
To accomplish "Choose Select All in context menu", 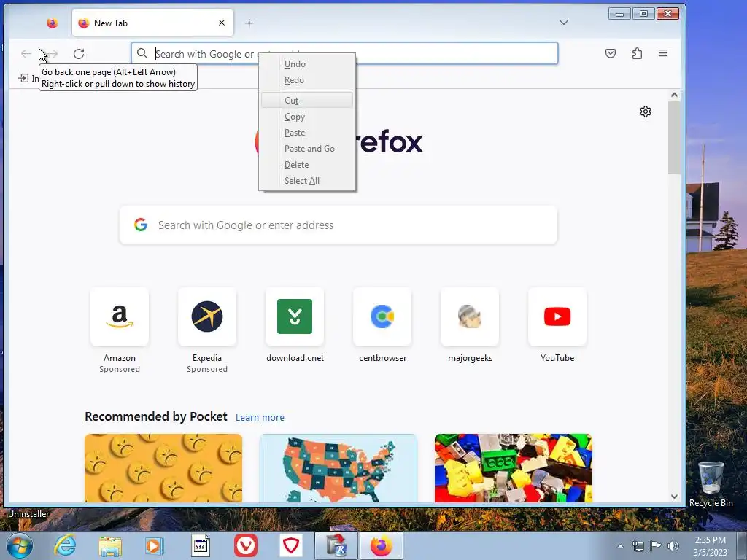I will (x=307, y=181).
